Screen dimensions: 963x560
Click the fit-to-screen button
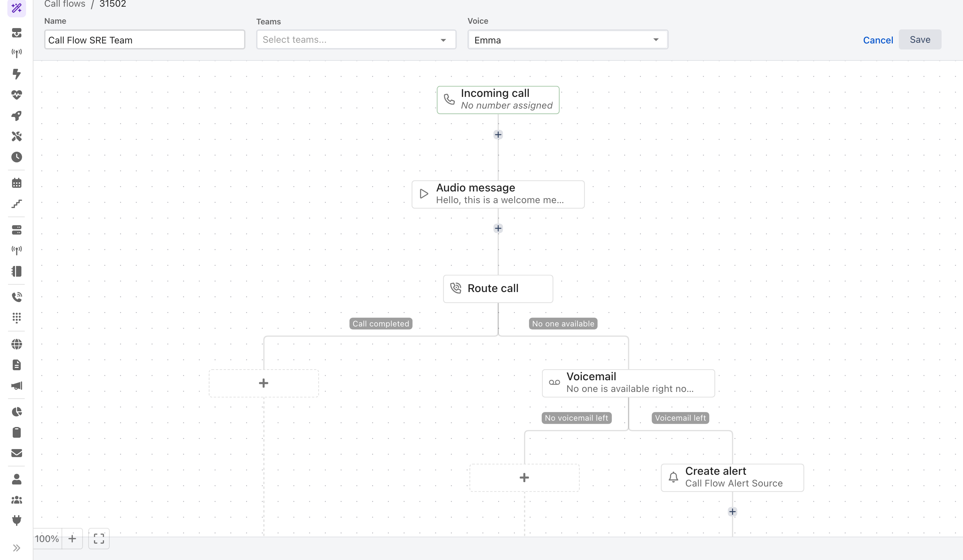[99, 539]
